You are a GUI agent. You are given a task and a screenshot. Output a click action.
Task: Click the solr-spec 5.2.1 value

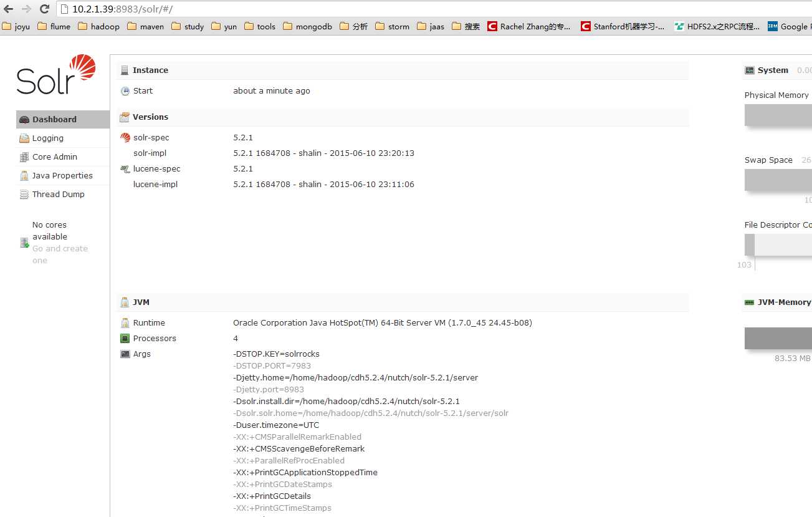coord(243,137)
